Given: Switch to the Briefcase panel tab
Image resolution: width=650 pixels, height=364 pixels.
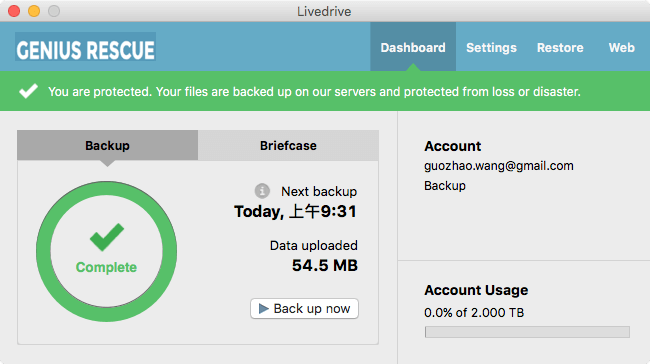Looking at the screenshot, I should click(288, 145).
